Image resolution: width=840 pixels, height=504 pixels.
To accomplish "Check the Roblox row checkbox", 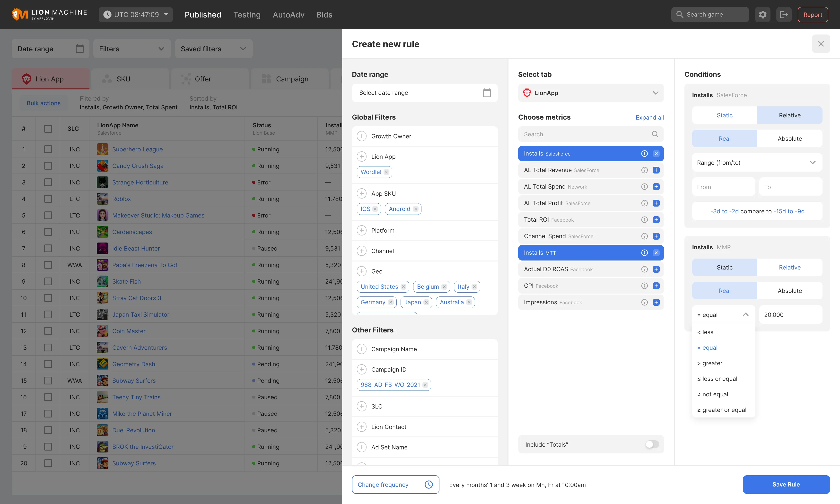I will [48, 199].
